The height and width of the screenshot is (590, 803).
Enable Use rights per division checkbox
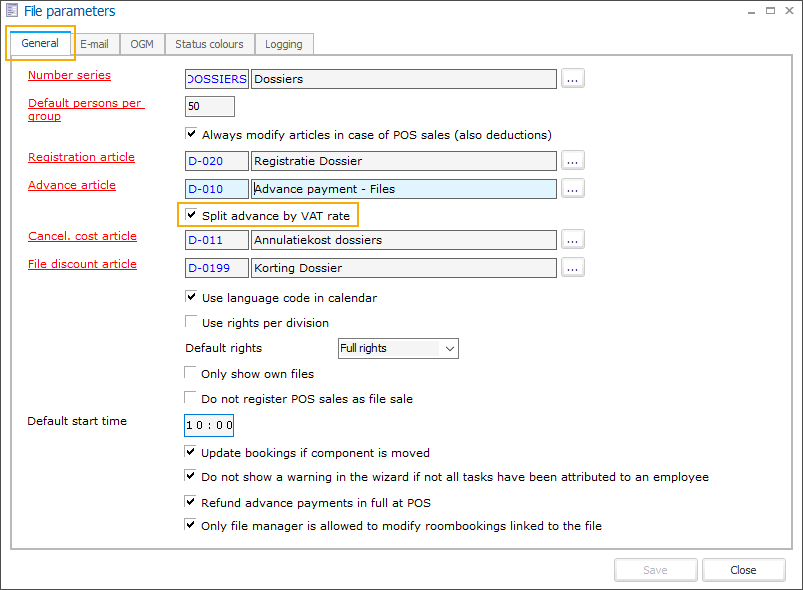click(192, 323)
